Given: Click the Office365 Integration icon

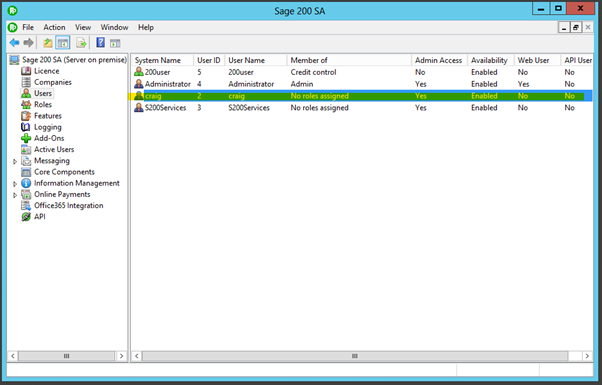Looking at the screenshot, I should coord(26,205).
